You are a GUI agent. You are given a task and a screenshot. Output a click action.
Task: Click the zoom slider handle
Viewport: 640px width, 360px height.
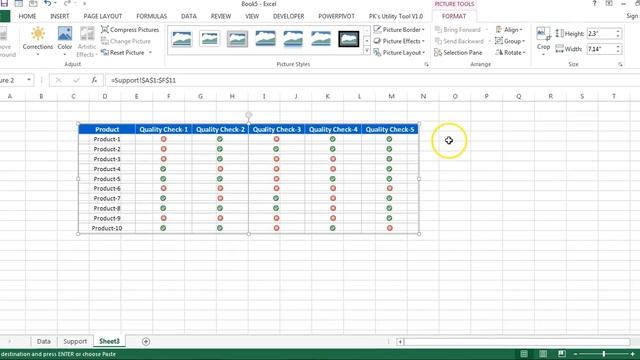(604, 354)
